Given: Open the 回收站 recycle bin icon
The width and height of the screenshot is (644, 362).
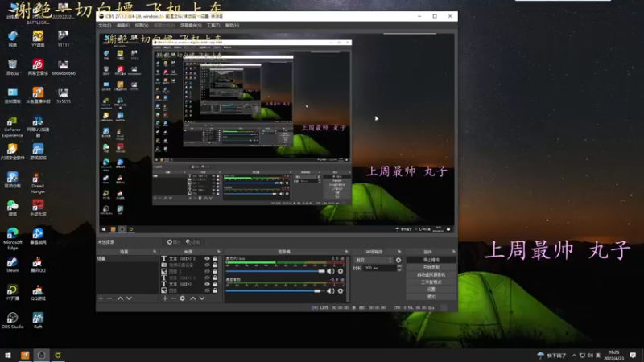Looking at the screenshot, I should [12, 67].
